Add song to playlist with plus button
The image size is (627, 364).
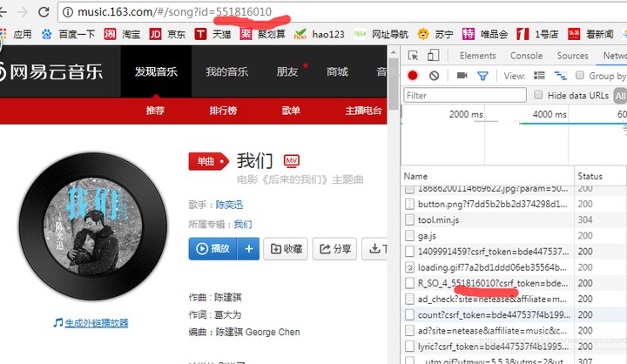pos(248,249)
